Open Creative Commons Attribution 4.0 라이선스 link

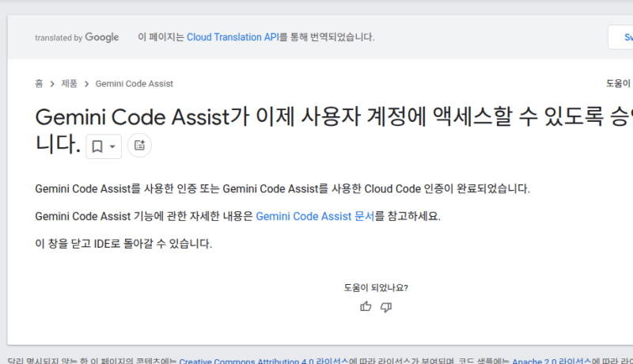(263, 361)
